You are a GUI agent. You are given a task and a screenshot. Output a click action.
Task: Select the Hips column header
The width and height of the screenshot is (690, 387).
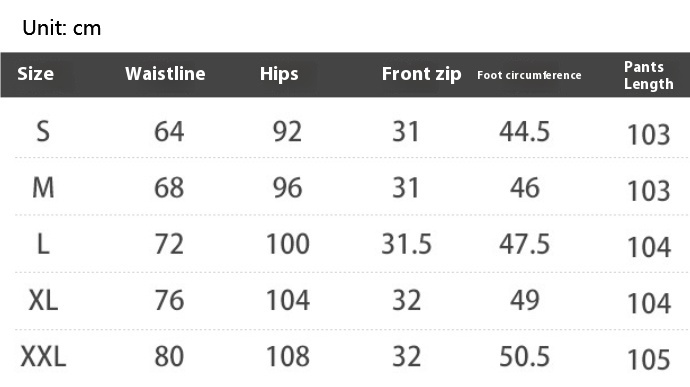click(279, 74)
